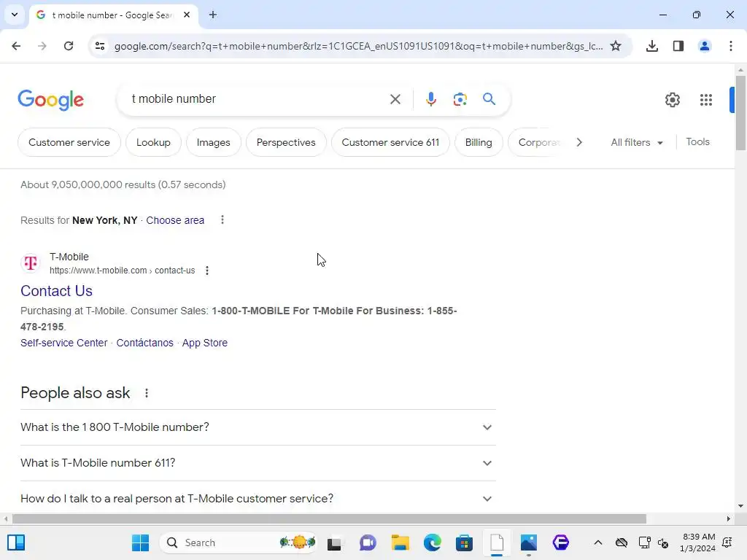The width and height of the screenshot is (747, 560).
Task: Open Google quick settings gear
Action: [672, 99]
